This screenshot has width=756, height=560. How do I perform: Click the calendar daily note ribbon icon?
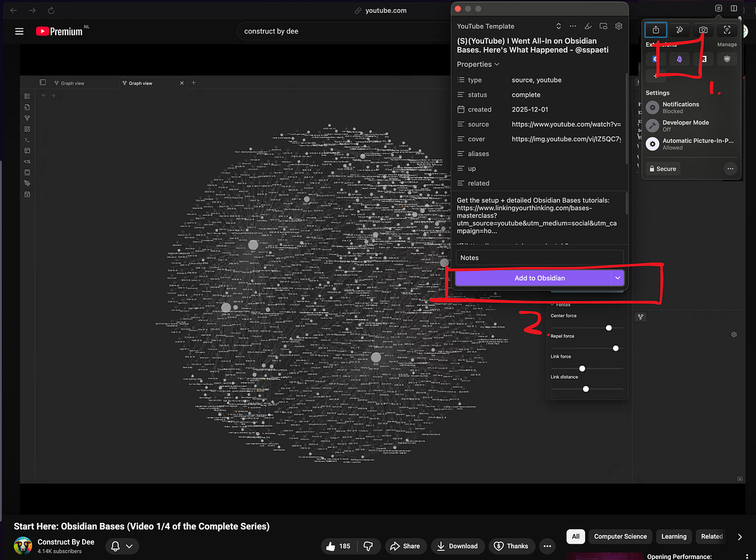click(27, 194)
